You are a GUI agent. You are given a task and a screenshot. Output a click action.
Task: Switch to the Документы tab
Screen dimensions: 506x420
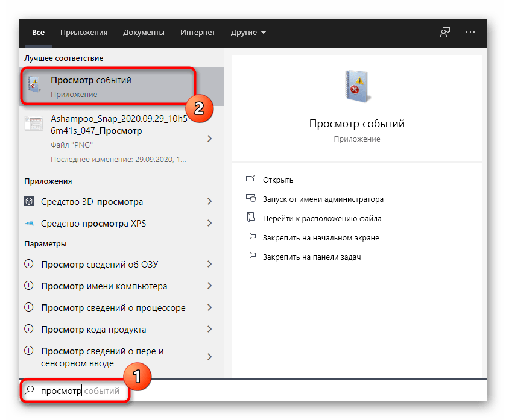pyautogui.click(x=144, y=33)
